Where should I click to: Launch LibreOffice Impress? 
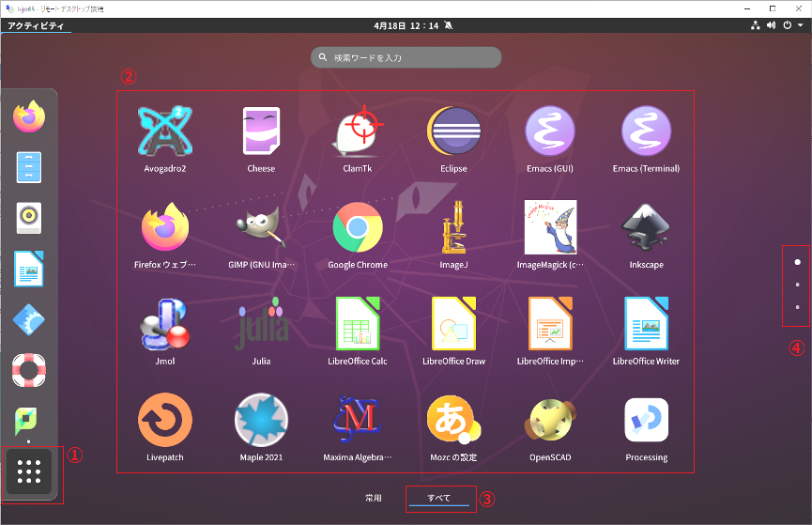(550, 323)
